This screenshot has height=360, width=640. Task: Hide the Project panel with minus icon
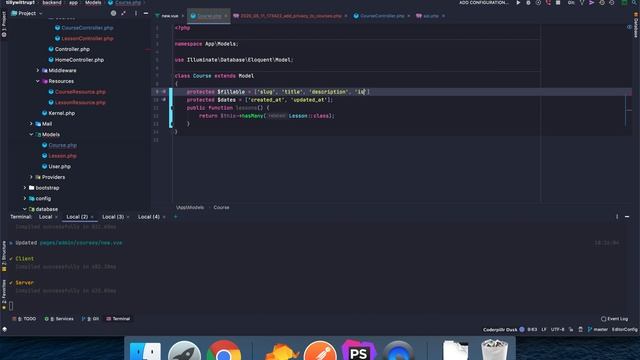coord(146,13)
